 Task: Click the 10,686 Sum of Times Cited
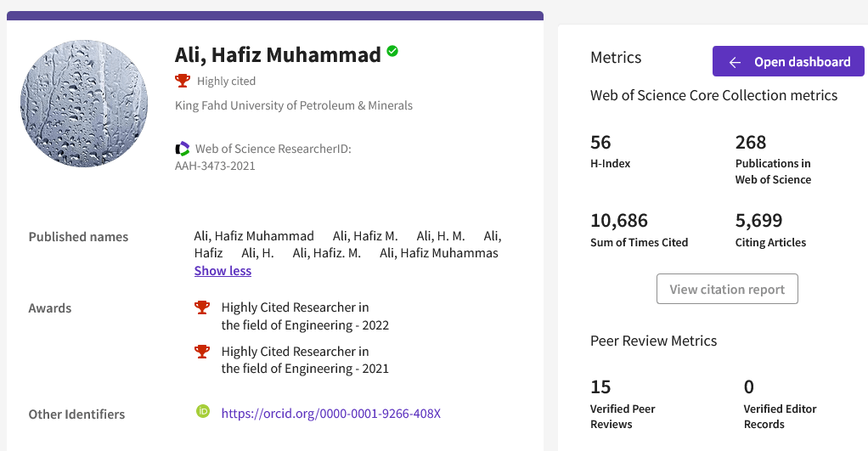[619, 221]
